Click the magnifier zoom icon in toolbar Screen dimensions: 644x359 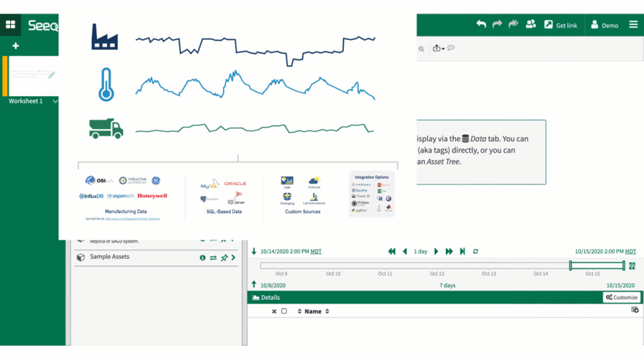(x=421, y=49)
